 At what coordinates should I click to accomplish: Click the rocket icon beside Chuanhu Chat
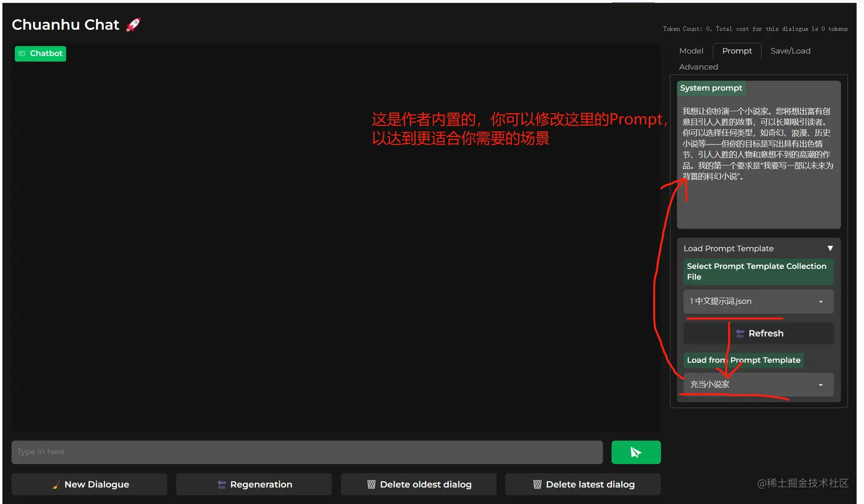[x=133, y=25]
